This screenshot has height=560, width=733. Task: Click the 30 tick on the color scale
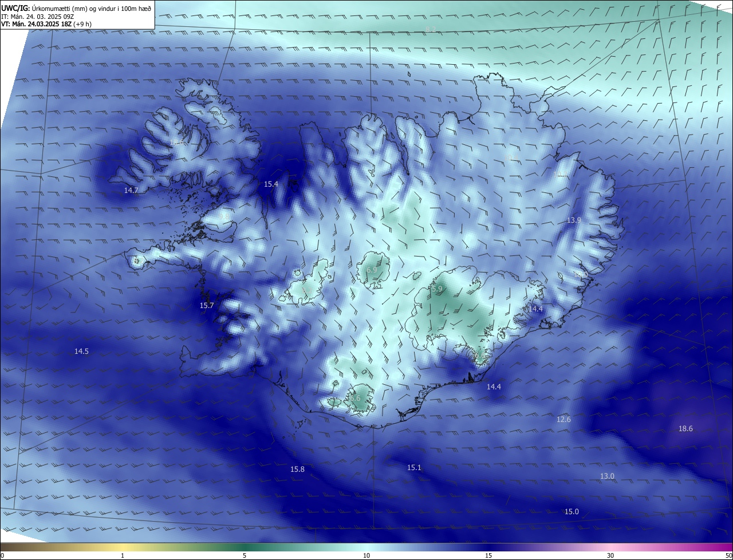[610, 555]
